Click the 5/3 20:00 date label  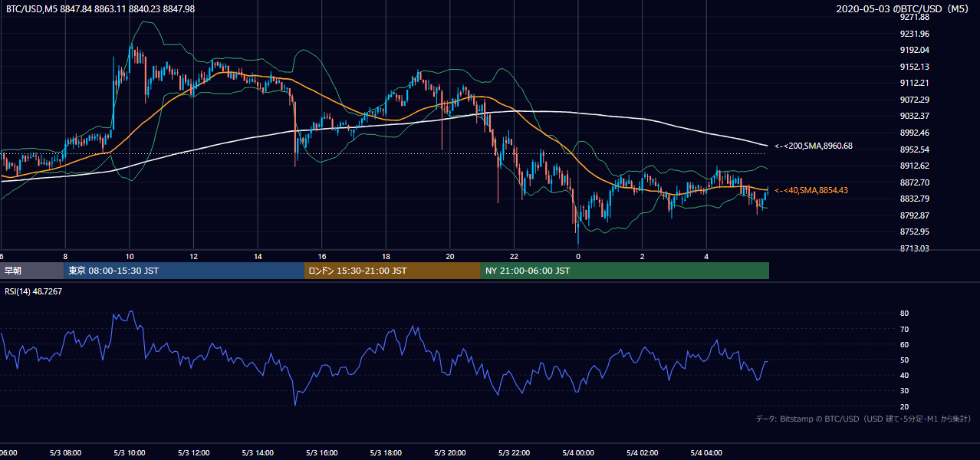point(450,453)
